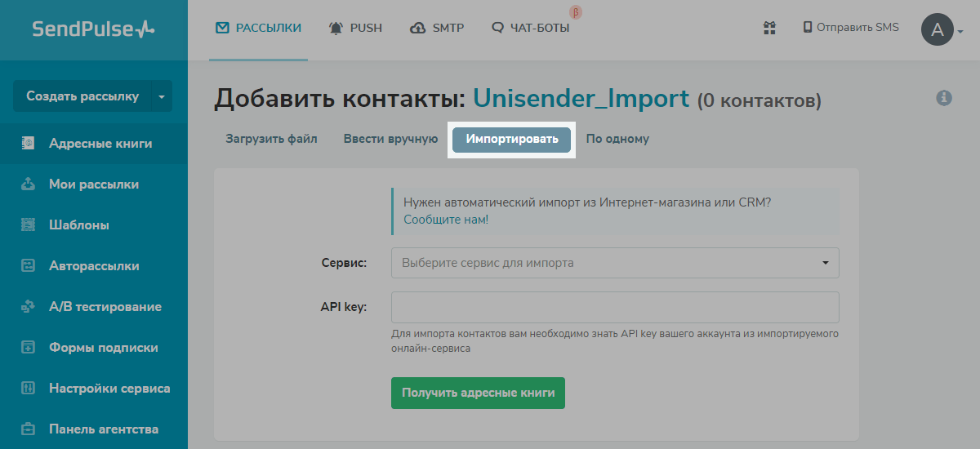Click Создать рассылку button
The image size is (980, 449).
coord(82,96)
